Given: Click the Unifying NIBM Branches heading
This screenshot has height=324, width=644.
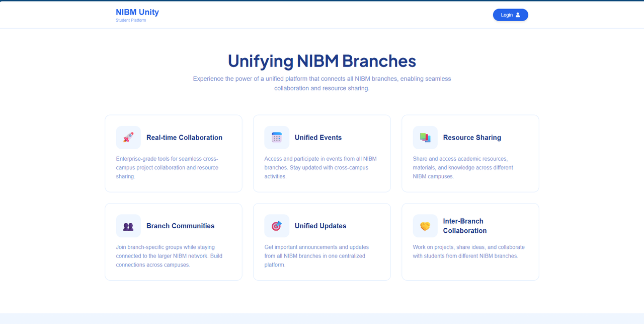Looking at the screenshot, I should [322, 61].
